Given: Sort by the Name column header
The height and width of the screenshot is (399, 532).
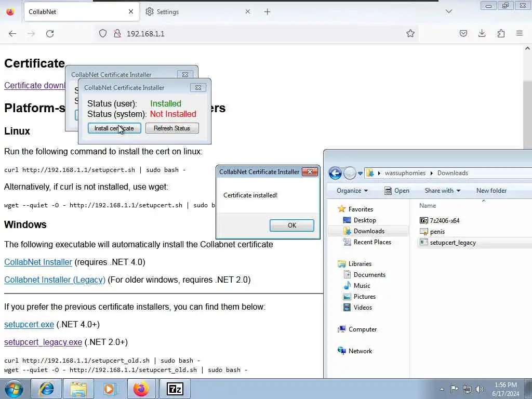Looking at the screenshot, I should (428, 206).
